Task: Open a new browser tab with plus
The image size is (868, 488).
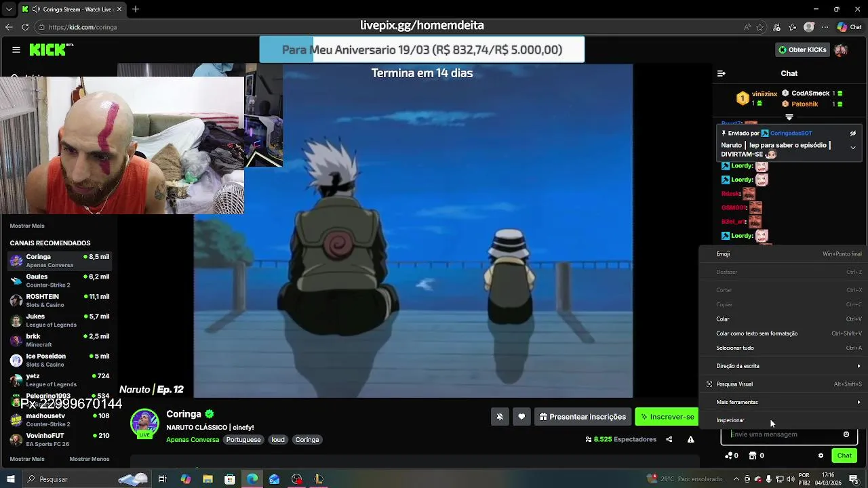Action: point(136,9)
